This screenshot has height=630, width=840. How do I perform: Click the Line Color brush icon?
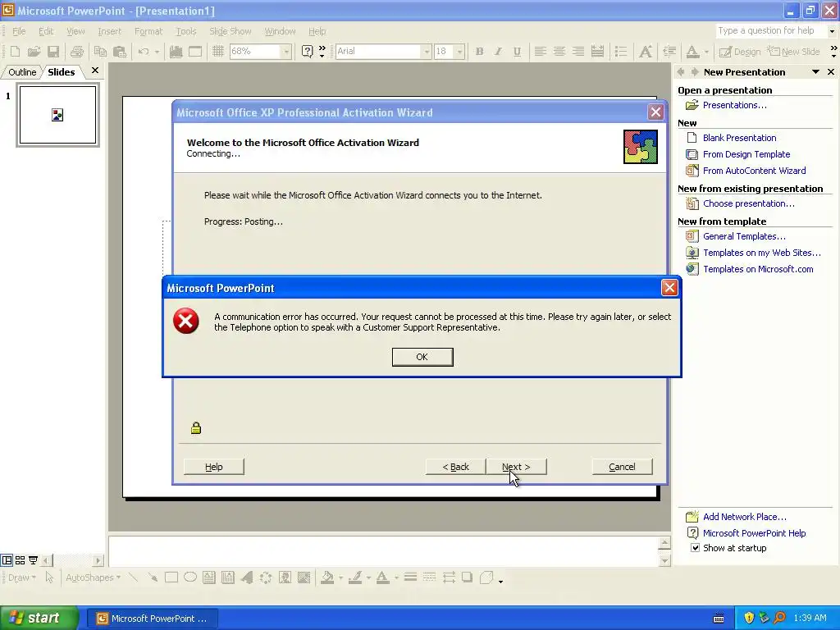click(x=355, y=577)
